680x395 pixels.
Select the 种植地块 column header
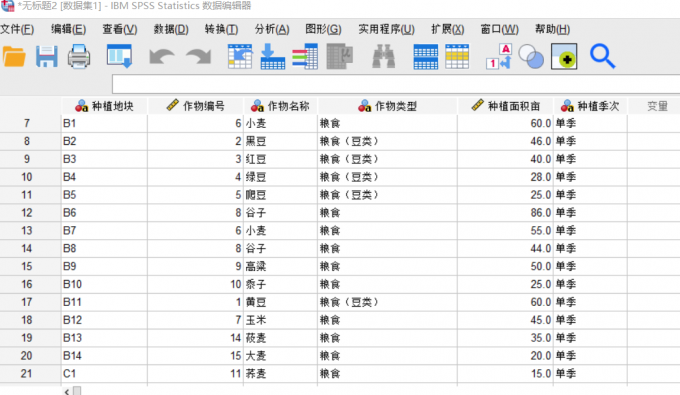(x=104, y=106)
